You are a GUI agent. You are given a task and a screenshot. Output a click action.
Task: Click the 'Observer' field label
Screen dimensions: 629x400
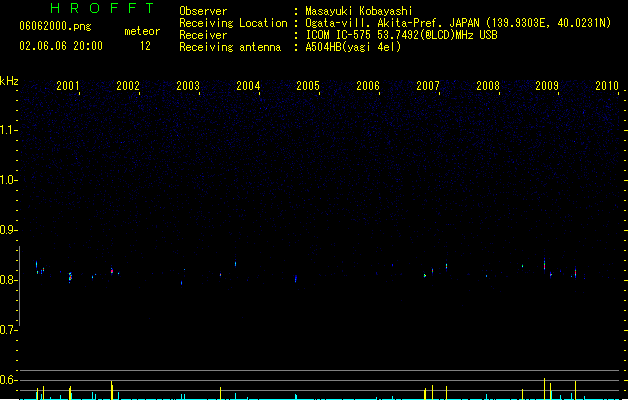pyautogui.click(x=203, y=11)
